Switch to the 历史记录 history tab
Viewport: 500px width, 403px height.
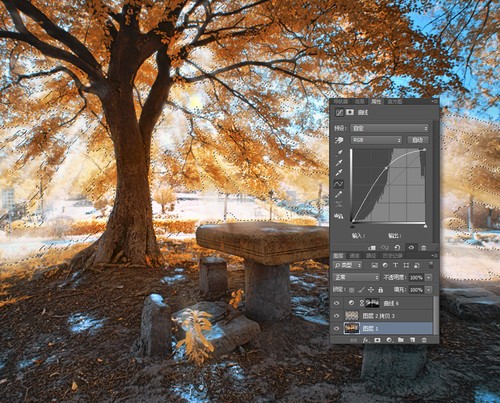point(391,255)
